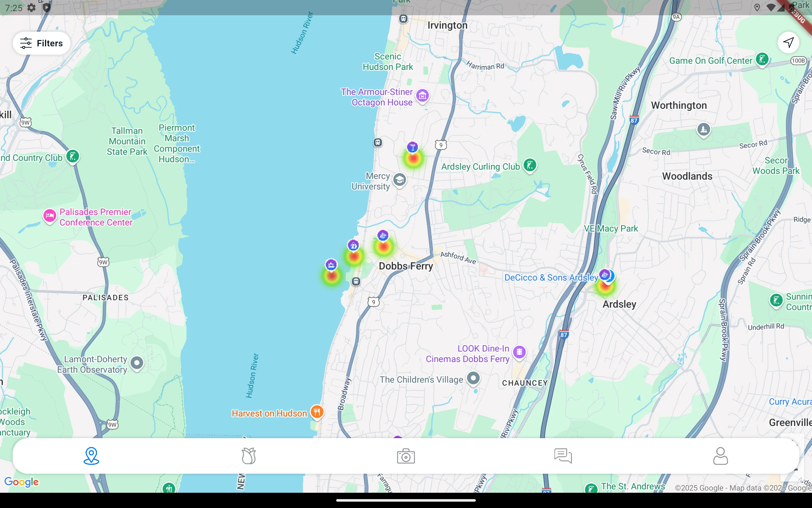This screenshot has height=508, width=812.
Task: Tap the heatmap marker at Ardsley
Action: click(605, 275)
